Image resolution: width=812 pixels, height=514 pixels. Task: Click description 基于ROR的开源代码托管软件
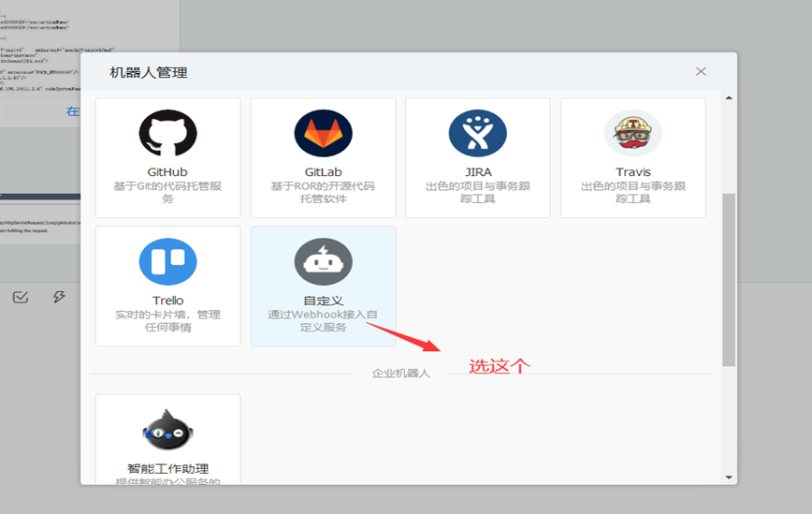pyautogui.click(x=323, y=192)
